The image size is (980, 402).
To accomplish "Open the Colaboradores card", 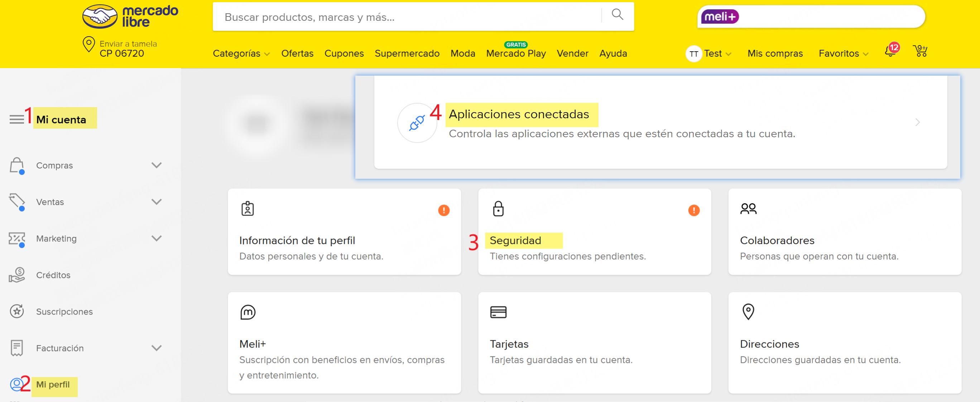I will pyautogui.click(x=845, y=231).
